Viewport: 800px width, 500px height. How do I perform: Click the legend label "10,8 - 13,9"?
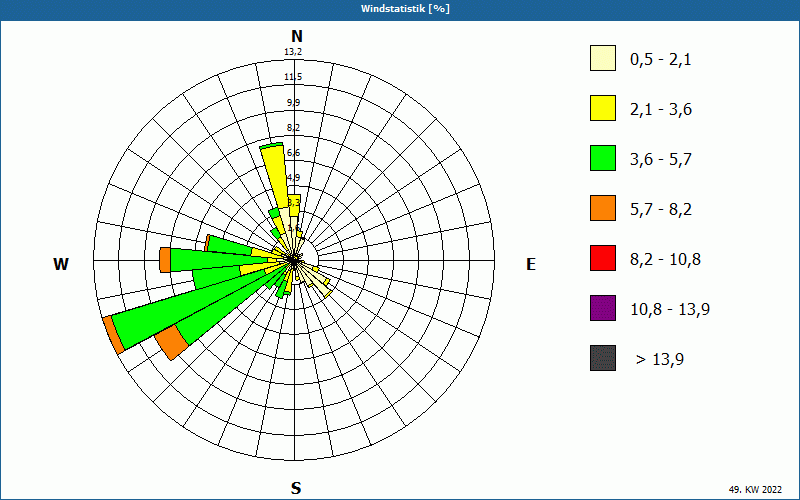coord(670,310)
